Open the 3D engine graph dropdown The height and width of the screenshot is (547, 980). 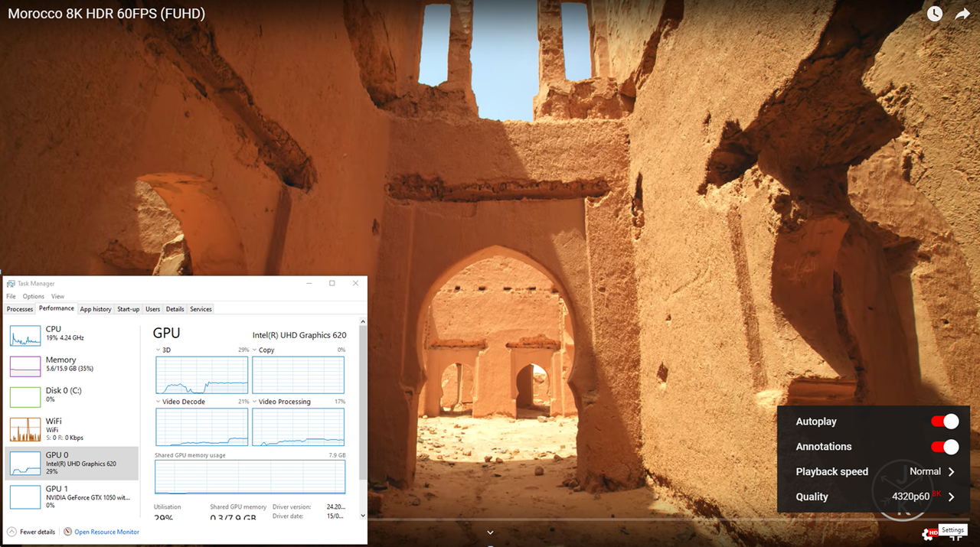(x=158, y=350)
